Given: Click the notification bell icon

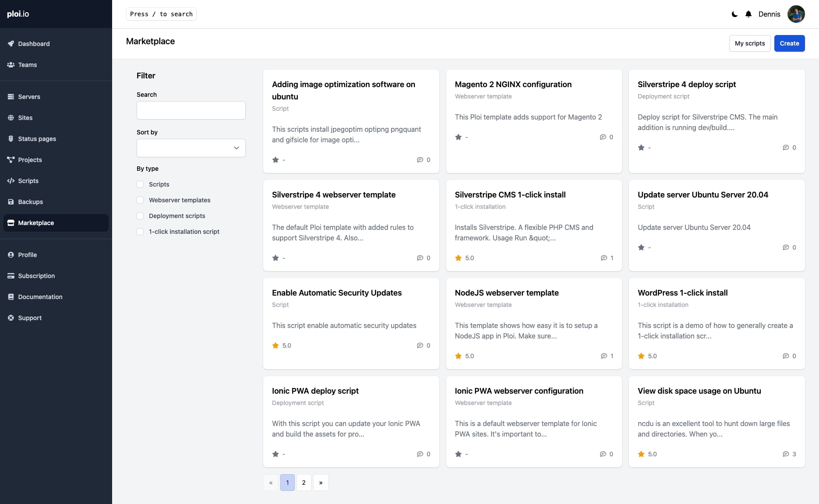Looking at the screenshot, I should (748, 14).
